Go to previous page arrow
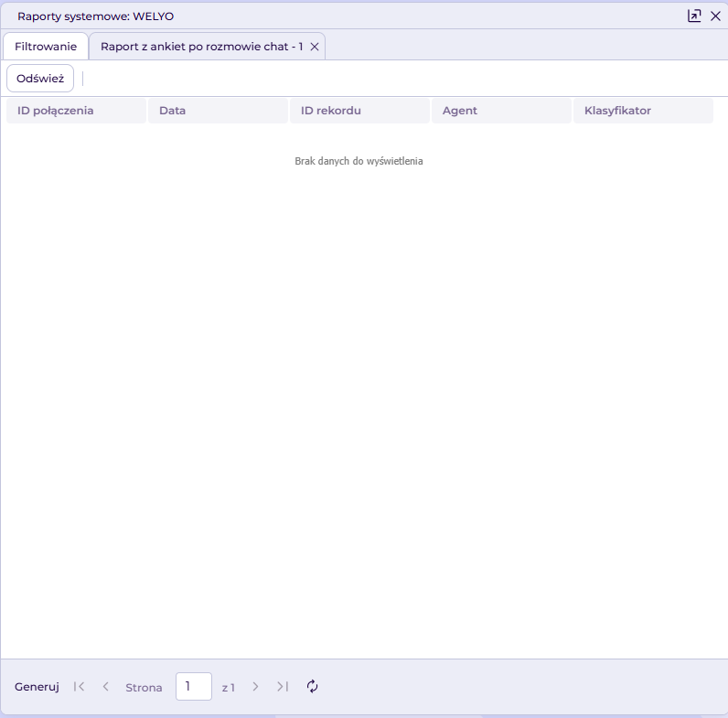The width and height of the screenshot is (728, 718). click(x=106, y=686)
